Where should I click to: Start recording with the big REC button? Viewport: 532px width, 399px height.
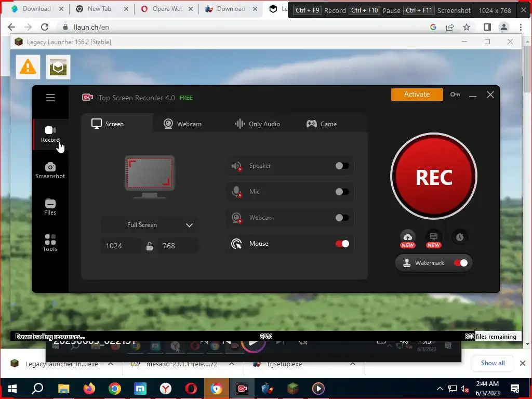(434, 177)
